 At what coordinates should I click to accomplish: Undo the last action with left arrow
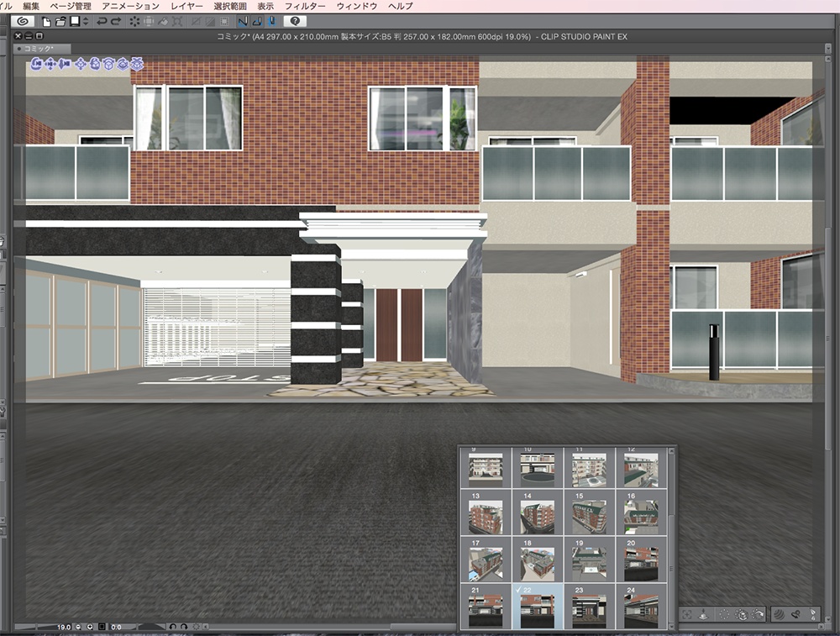click(x=102, y=22)
